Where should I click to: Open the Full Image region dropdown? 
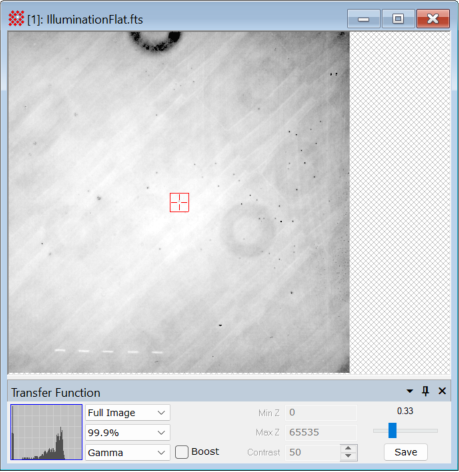(x=128, y=413)
